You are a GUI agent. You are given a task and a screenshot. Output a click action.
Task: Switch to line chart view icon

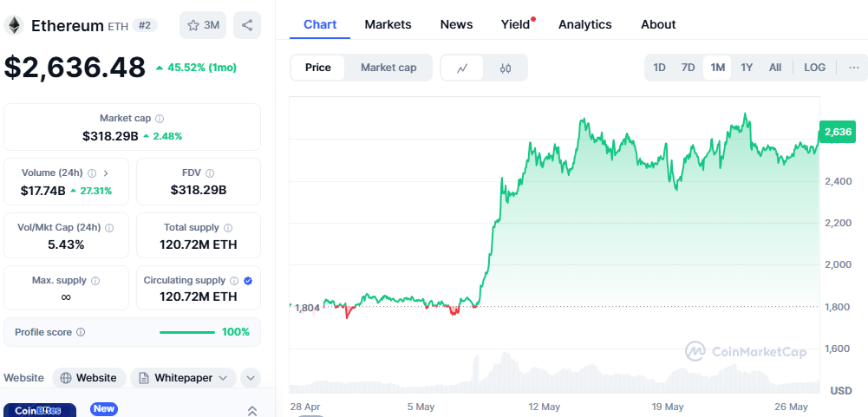pyautogui.click(x=462, y=68)
